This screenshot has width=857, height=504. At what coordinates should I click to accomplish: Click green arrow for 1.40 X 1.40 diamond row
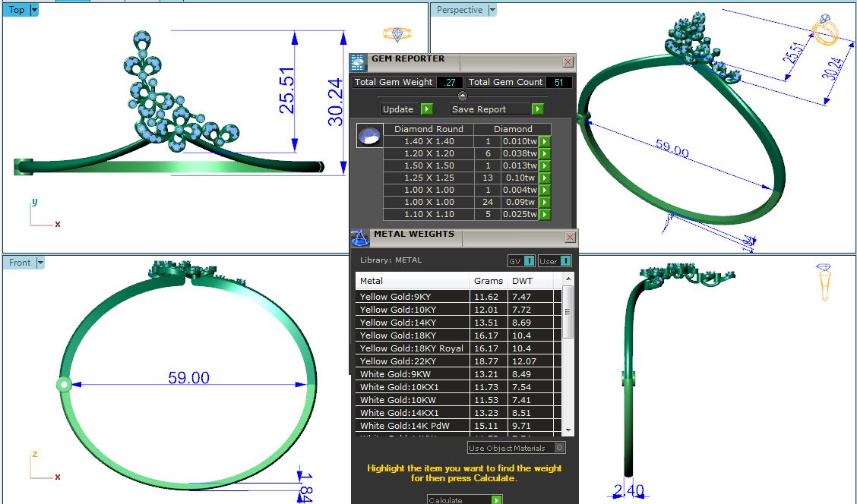(544, 141)
